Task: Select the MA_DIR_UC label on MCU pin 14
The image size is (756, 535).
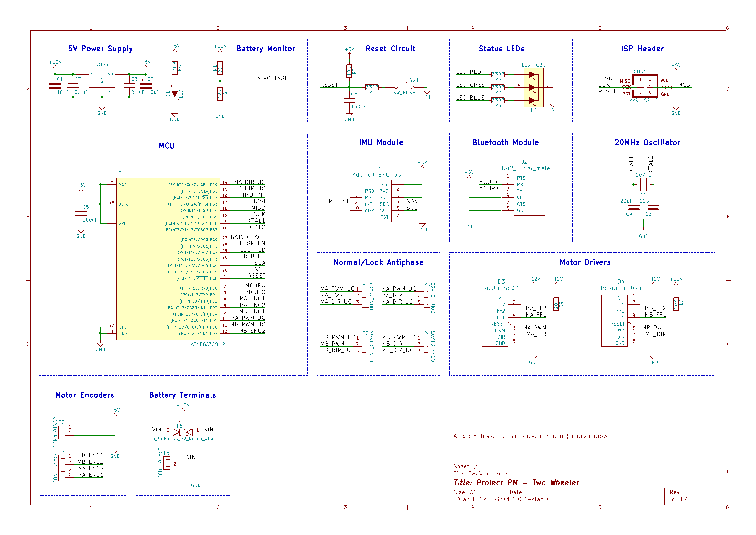Action: point(250,182)
